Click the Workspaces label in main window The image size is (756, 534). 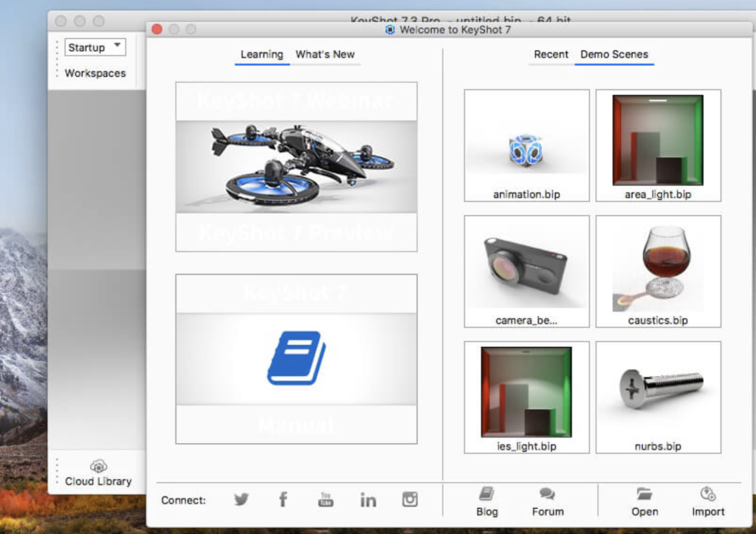tap(95, 73)
